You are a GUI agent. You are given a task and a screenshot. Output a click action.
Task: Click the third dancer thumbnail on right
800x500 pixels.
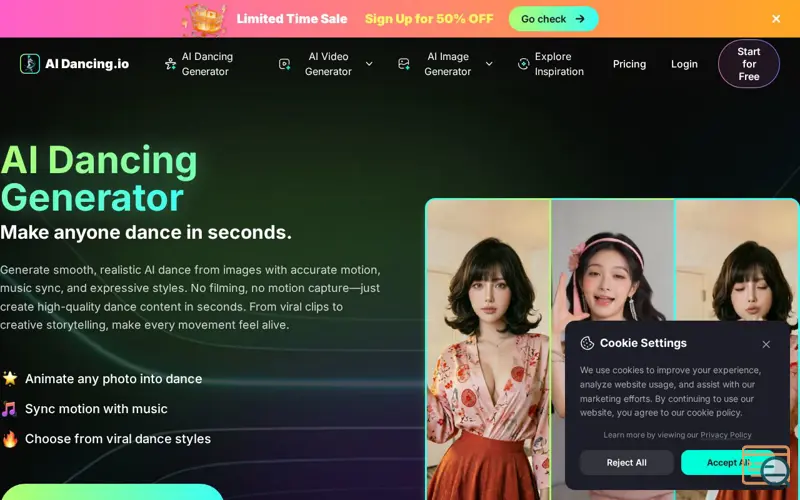[x=737, y=260]
